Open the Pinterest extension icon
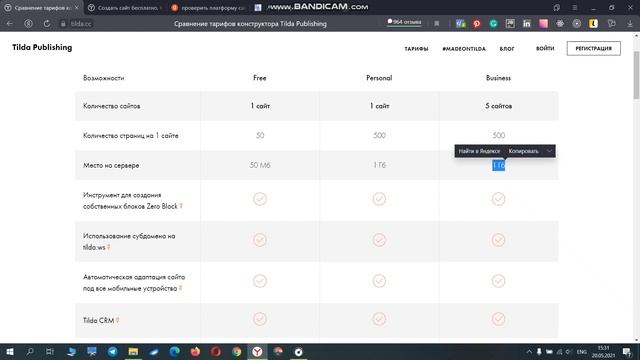 [x=477, y=24]
